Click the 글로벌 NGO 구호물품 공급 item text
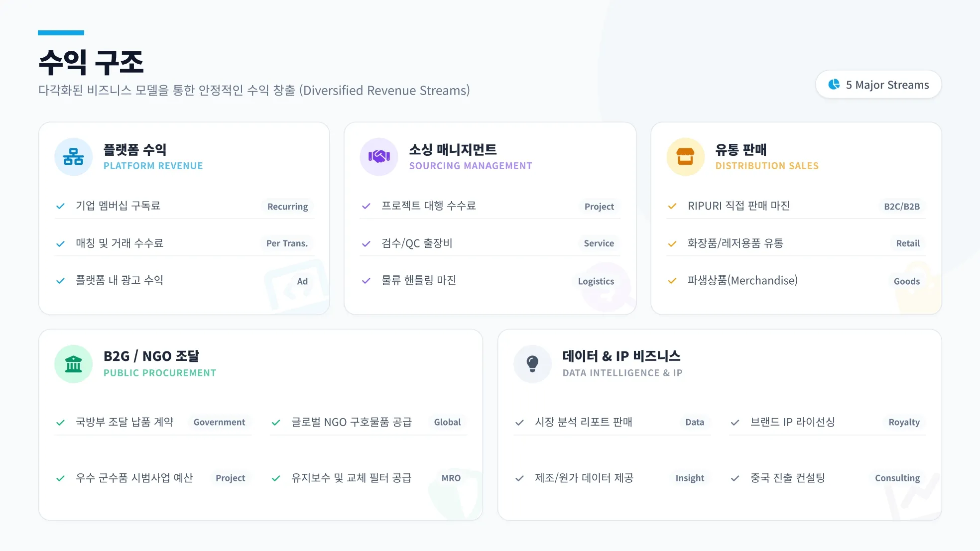The height and width of the screenshot is (551, 980). click(352, 422)
